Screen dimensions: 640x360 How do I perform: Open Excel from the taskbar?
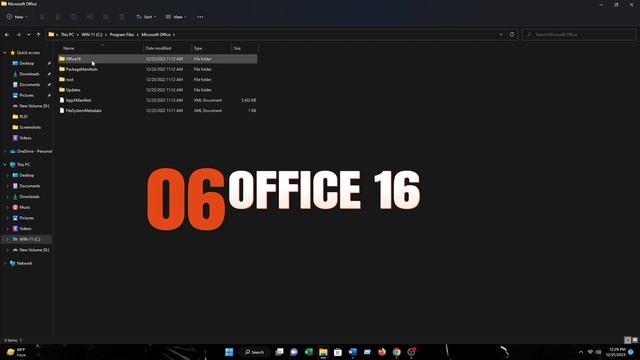coord(309,352)
